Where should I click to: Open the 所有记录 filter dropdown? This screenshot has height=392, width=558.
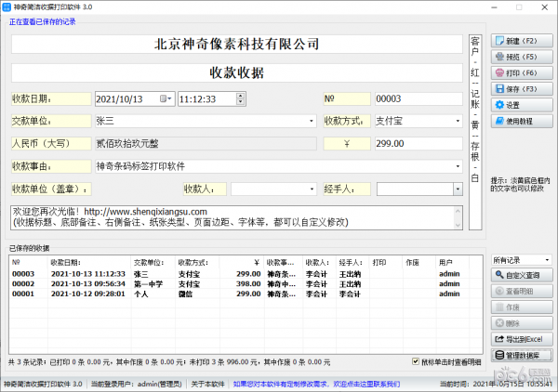click(x=548, y=260)
